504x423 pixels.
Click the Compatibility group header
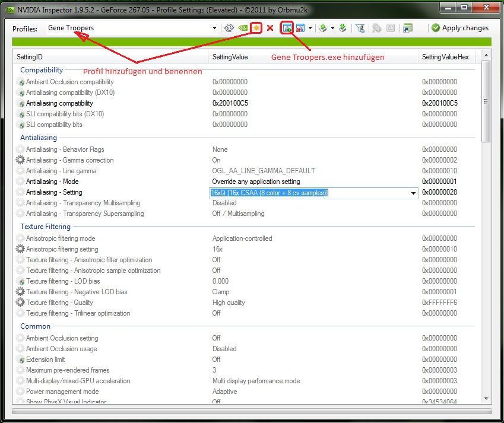coord(42,69)
